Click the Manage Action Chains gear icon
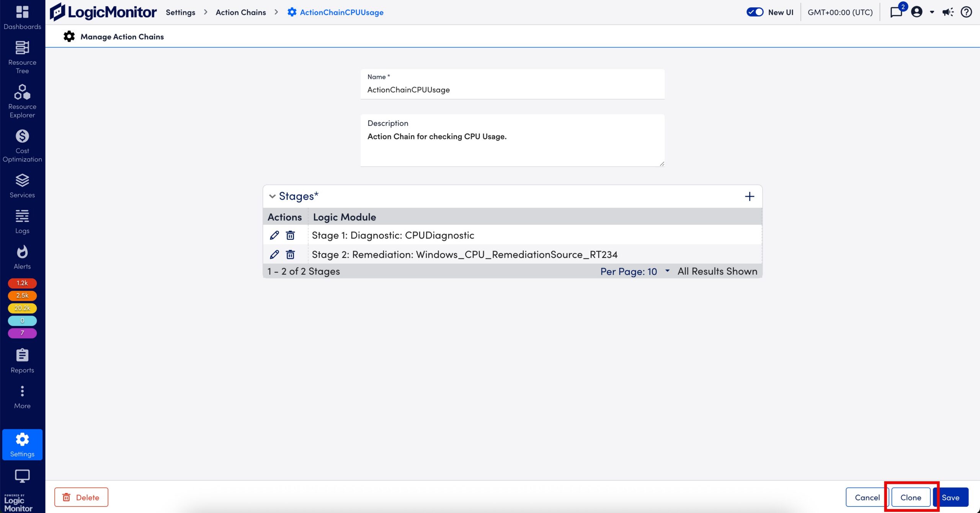980x513 pixels. tap(69, 36)
